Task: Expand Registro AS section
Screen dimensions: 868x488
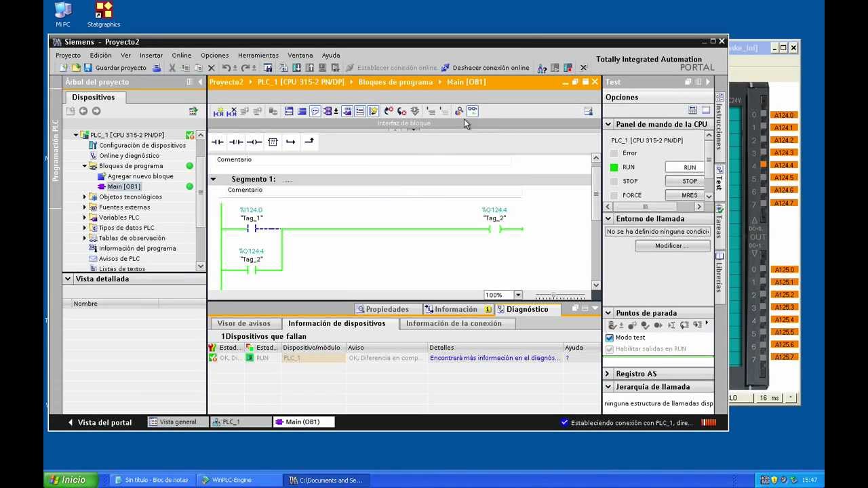Action: (x=608, y=374)
